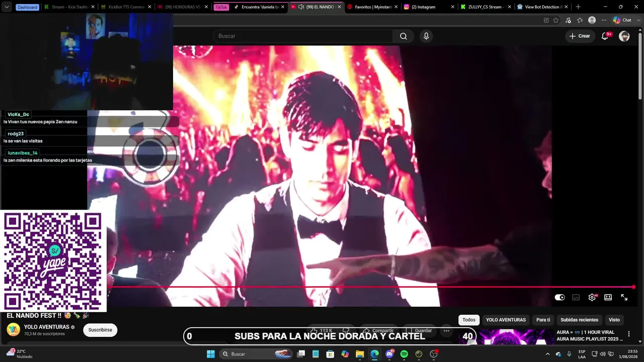
Task: Click the Windows taskbar Buscar search box
Action: [x=257, y=354]
